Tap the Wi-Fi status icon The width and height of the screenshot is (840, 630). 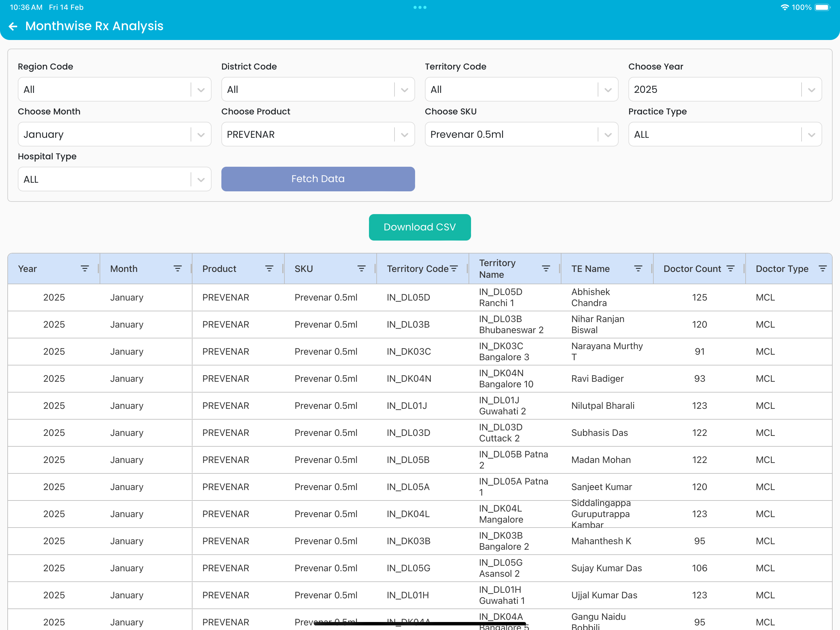point(785,7)
